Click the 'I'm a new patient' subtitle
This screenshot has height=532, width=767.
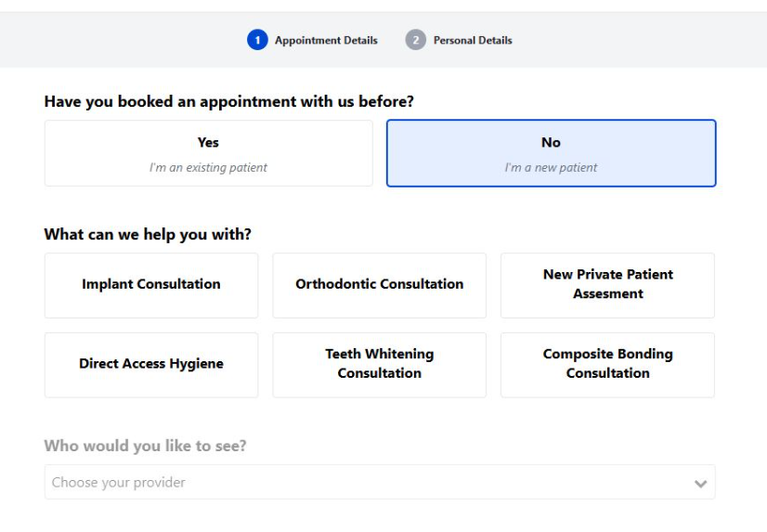point(551,168)
